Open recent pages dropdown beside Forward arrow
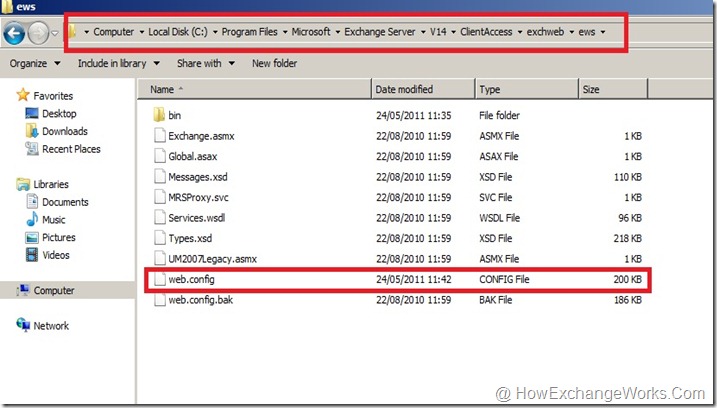The image size is (717, 408). pyautogui.click(x=54, y=33)
